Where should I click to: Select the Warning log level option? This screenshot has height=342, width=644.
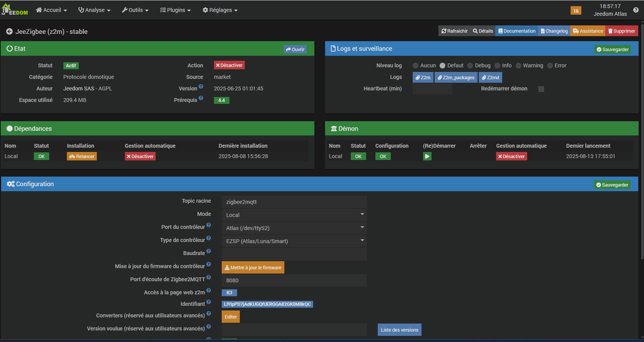coord(518,66)
